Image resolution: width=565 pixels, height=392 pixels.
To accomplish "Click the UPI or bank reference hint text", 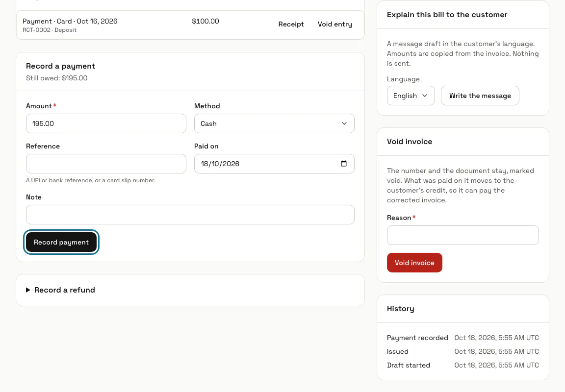I will click(x=91, y=180).
